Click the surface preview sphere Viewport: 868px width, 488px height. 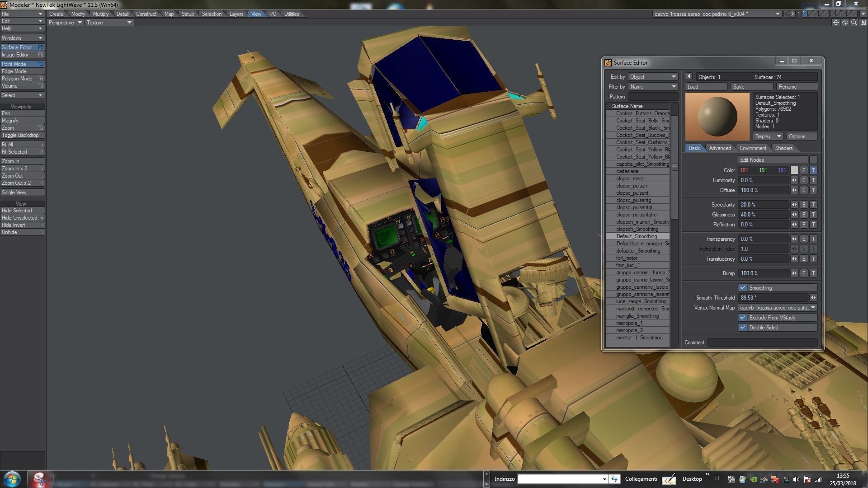tap(717, 117)
